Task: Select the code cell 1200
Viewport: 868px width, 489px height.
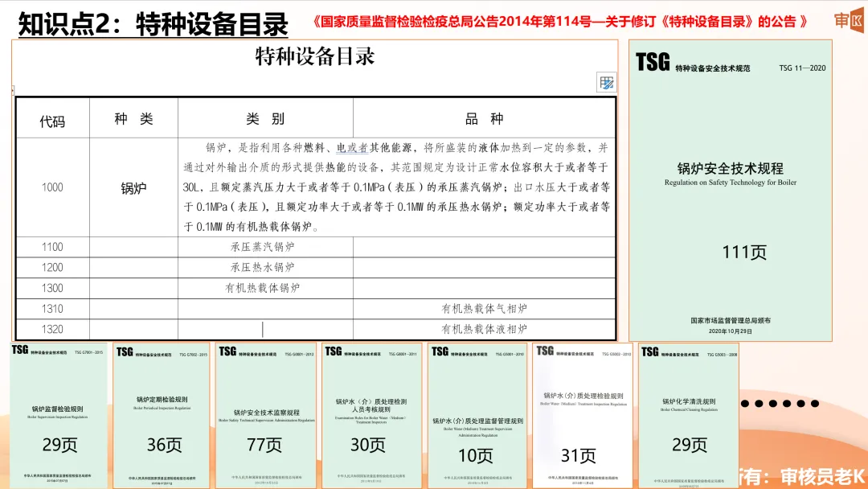Action: [52, 268]
